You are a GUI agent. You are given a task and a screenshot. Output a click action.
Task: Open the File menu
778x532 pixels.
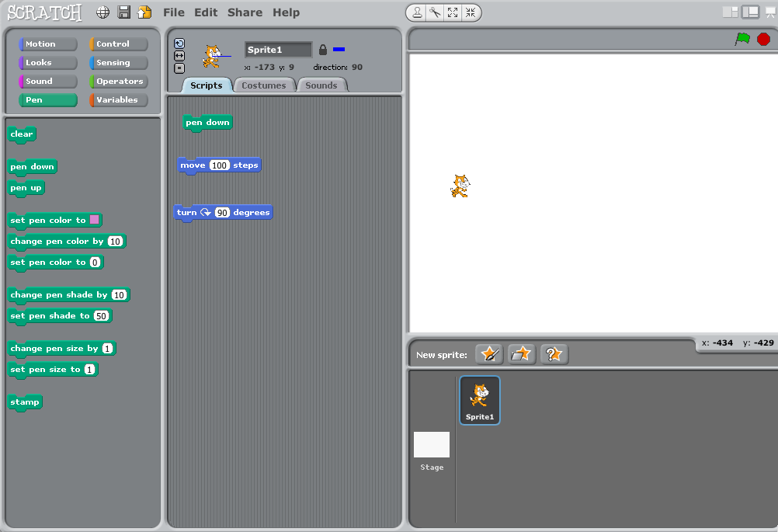tap(174, 12)
